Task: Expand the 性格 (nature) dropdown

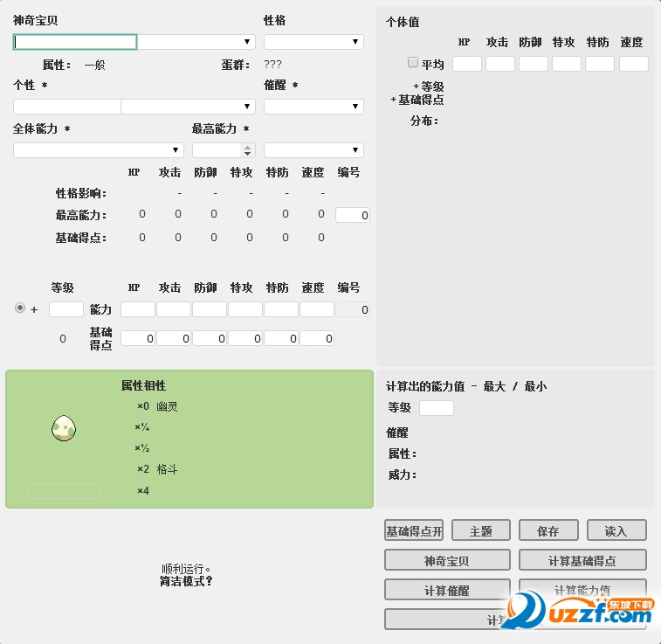Action: point(313,42)
